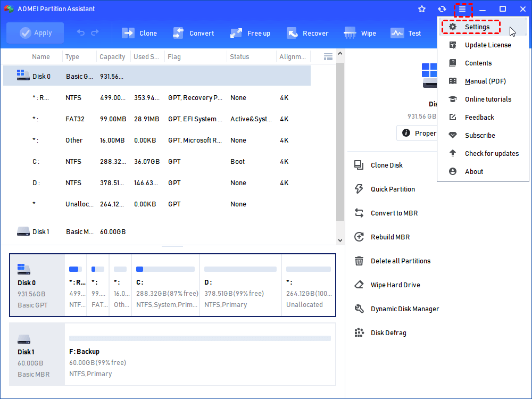
Task: Choose Wipe Hard Drive operation
Action: coord(387,285)
